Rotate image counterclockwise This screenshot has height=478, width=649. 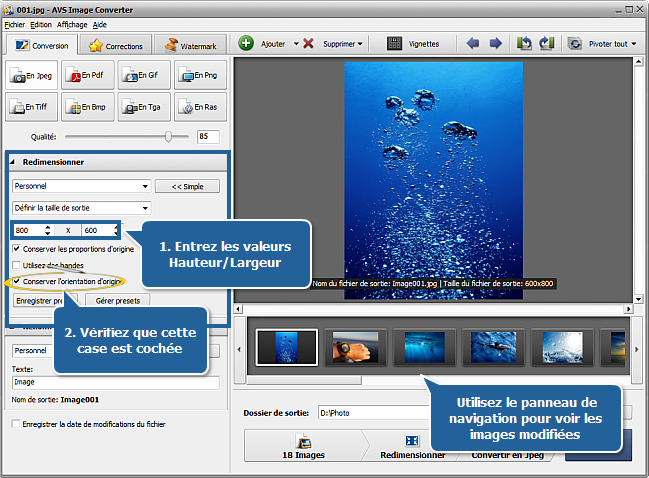(525, 44)
